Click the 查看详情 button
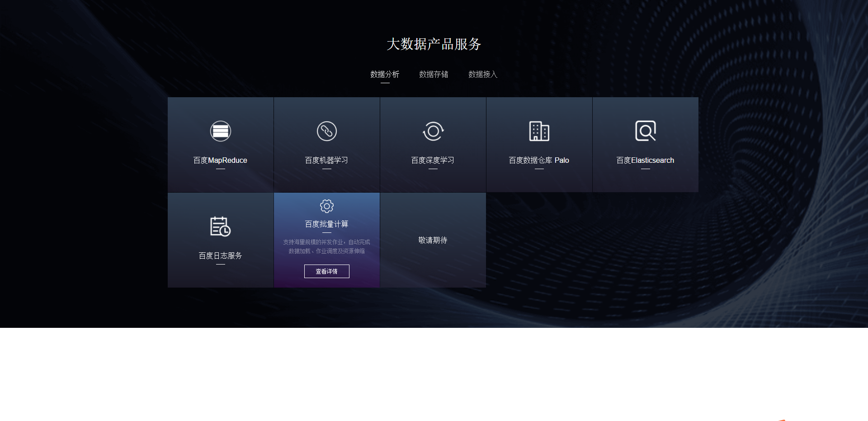This screenshot has width=868, height=421. (x=327, y=271)
